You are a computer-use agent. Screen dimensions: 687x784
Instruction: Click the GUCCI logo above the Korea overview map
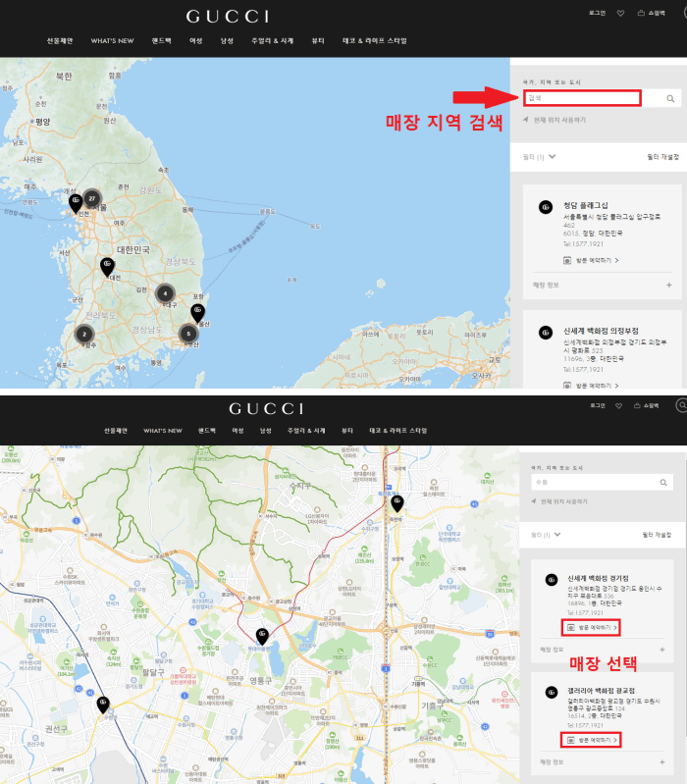tap(228, 17)
